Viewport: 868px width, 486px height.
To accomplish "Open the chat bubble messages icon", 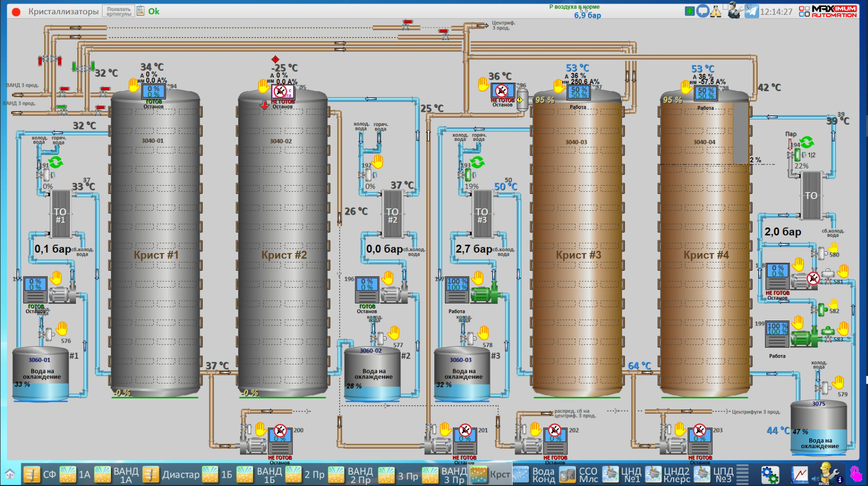I will click(x=702, y=11).
